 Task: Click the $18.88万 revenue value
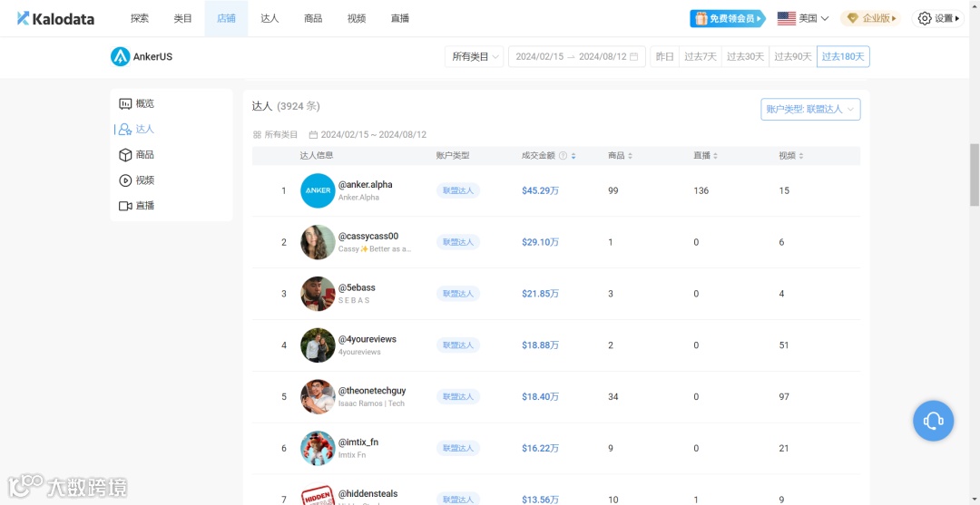pos(541,345)
